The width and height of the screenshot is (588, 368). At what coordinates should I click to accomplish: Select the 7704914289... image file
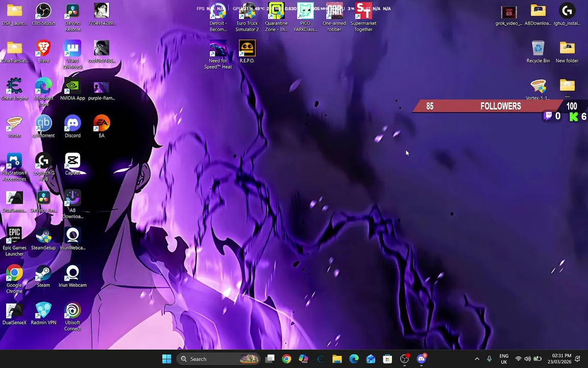click(x=102, y=15)
